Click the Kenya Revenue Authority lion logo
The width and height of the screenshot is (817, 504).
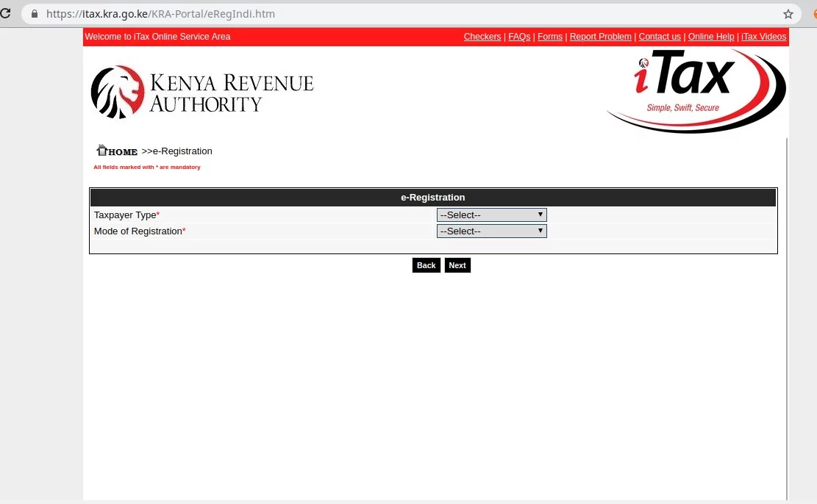click(118, 92)
